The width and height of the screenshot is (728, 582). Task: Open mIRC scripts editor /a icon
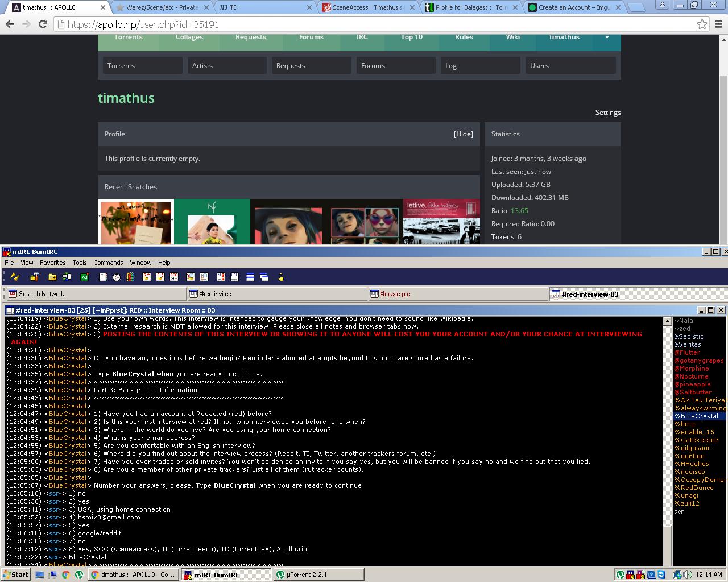85,277
